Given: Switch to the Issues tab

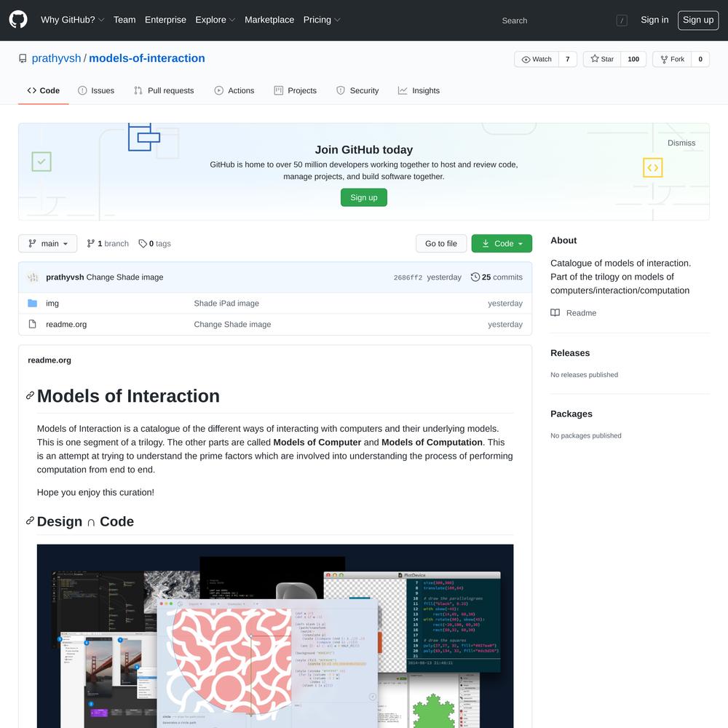Looking at the screenshot, I should point(96,90).
